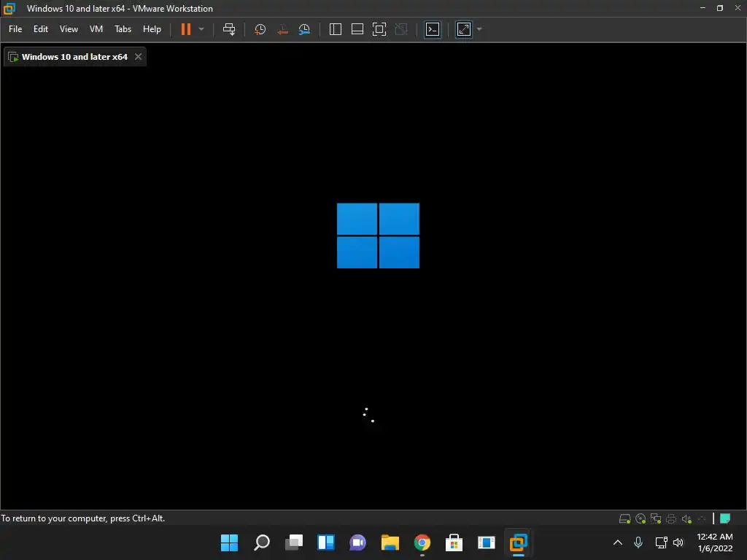Open Google Chrome from the taskbar

click(x=422, y=542)
